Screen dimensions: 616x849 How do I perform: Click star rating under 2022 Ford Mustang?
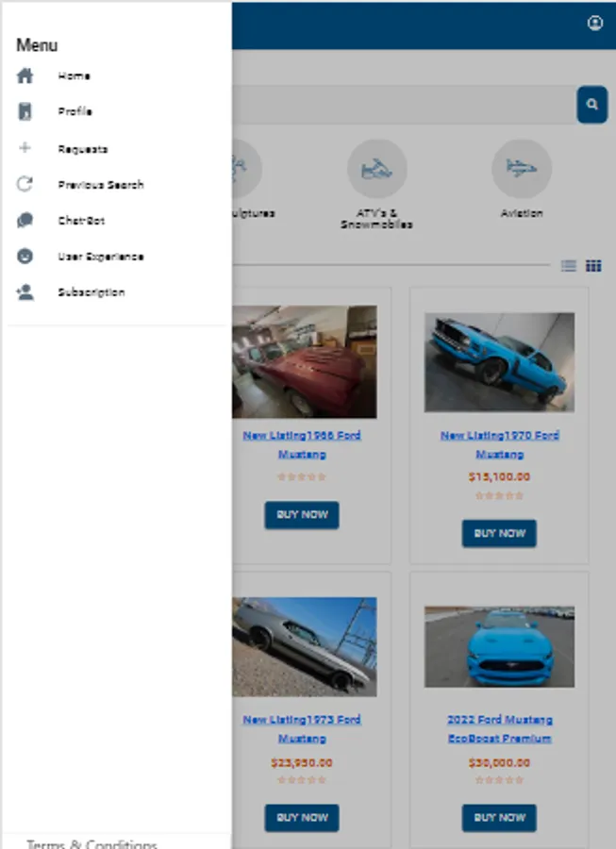click(500, 780)
